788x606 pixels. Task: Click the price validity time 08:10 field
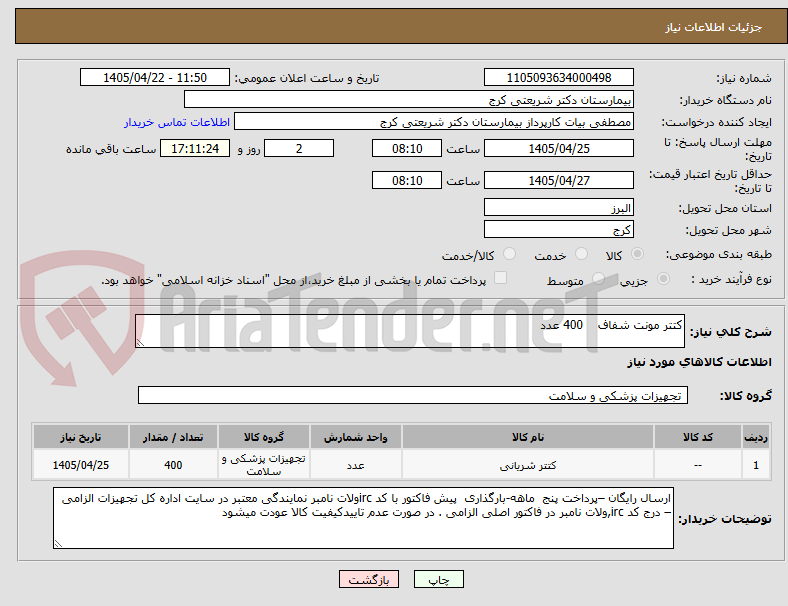(407, 180)
